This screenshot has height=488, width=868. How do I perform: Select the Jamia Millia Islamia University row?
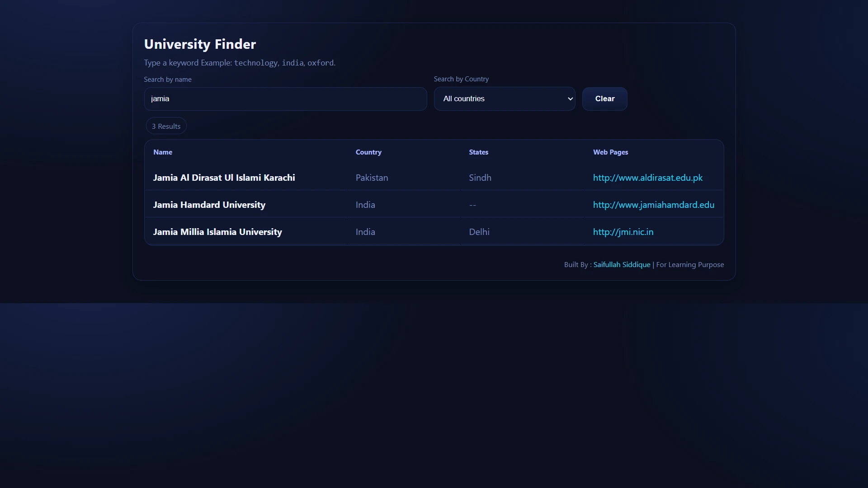coord(217,232)
